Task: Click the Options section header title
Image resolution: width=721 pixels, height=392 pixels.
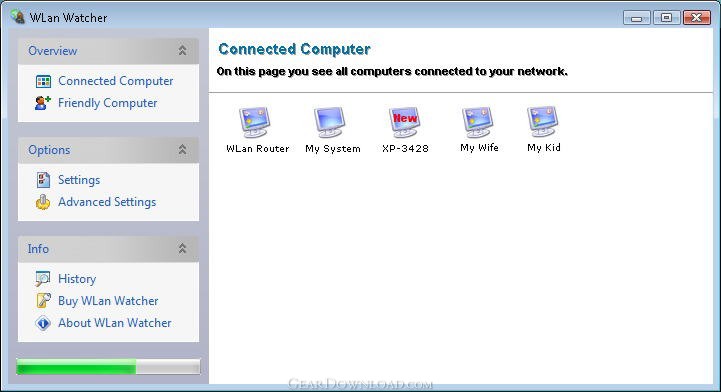Action: (x=49, y=150)
